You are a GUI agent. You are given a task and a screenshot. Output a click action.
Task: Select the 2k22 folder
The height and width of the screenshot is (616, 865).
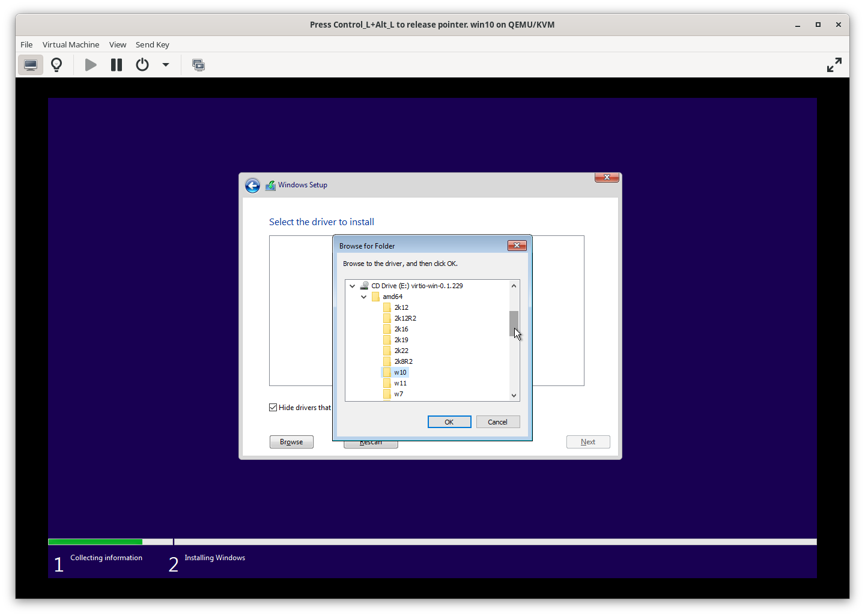tap(401, 351)
